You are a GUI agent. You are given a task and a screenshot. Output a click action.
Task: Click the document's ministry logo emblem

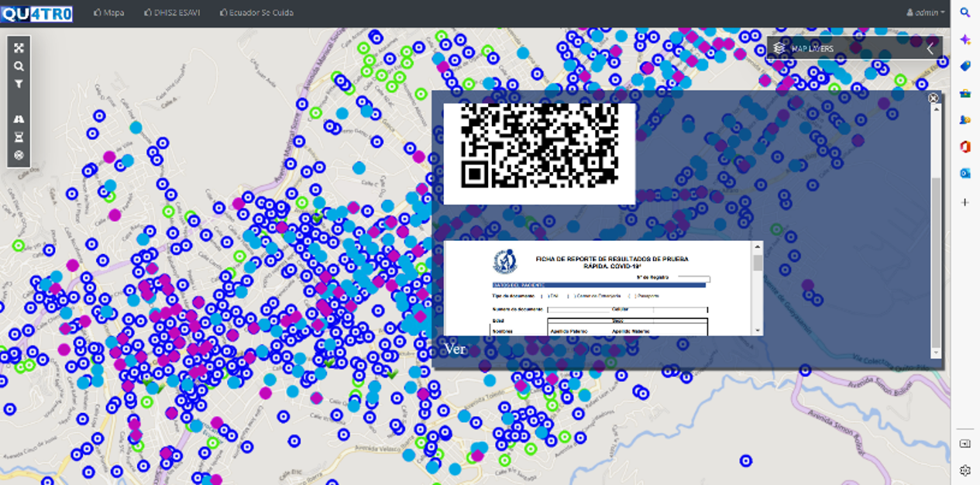(504, 262)
